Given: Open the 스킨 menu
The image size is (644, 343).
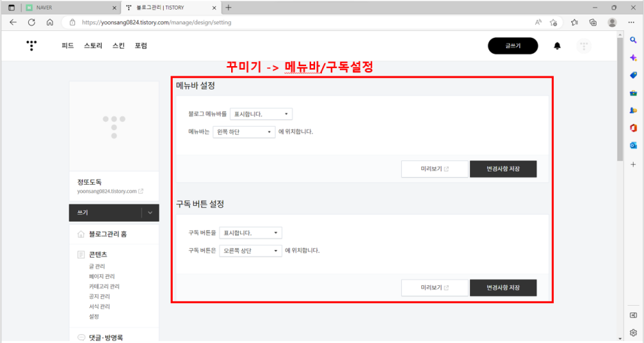Looking at the screenshot, I should point(119,45).
